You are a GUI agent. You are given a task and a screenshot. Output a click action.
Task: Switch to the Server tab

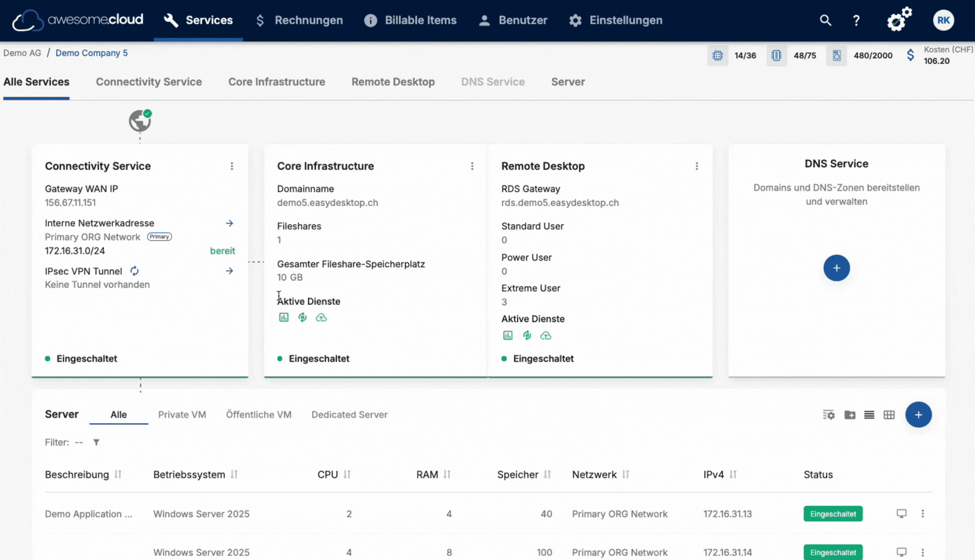tap(568, 82)
